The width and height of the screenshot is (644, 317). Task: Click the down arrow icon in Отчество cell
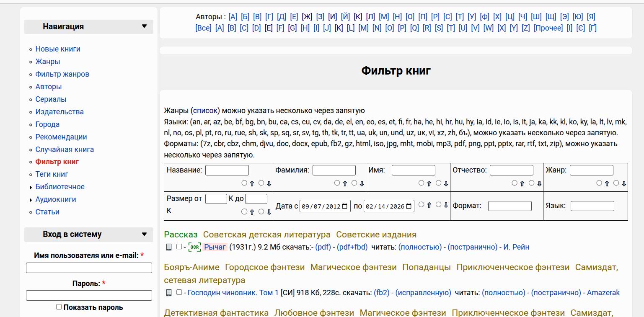click(x=540, y=183)
